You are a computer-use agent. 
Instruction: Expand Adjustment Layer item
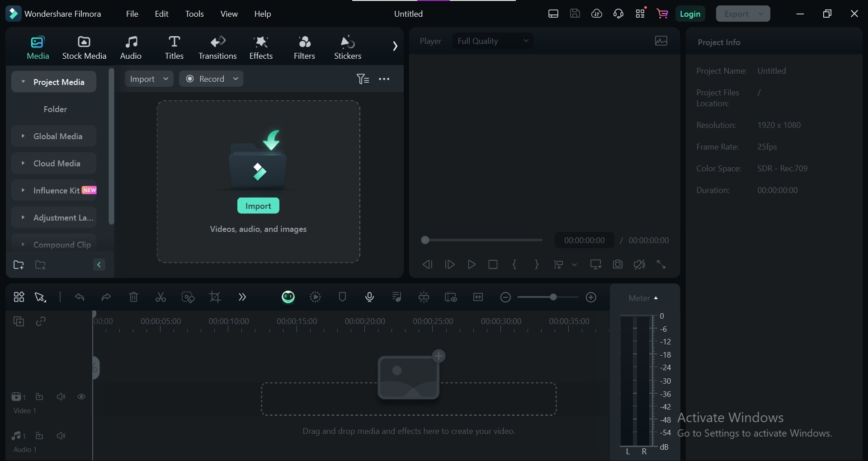23,217
